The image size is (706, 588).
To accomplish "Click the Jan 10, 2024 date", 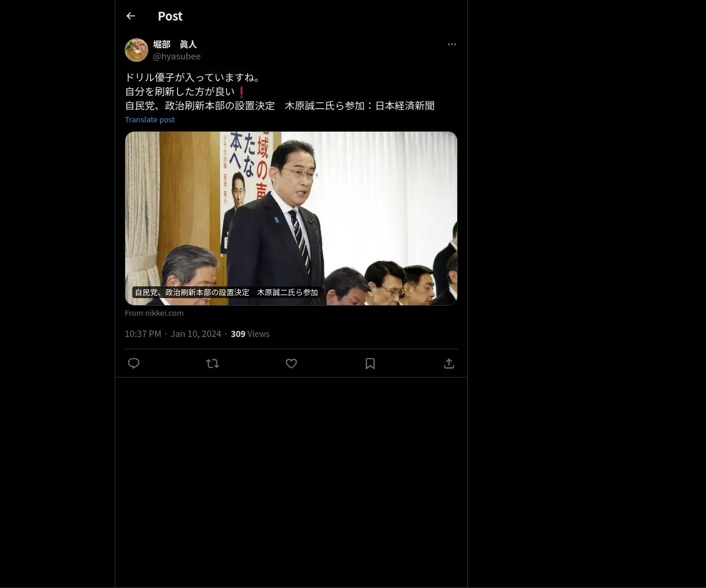I will click(x=196, y=334).
